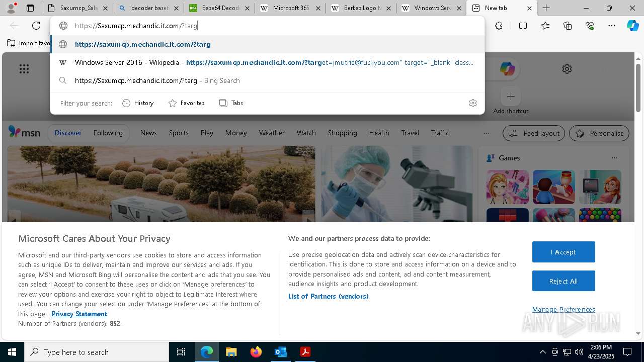Open the laboratory microscope news card

(x=397, y=184)
